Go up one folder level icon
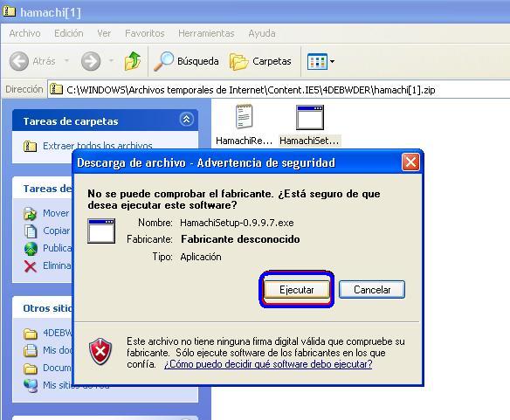The height and width of the screenshot is (420, 510). 133,61
